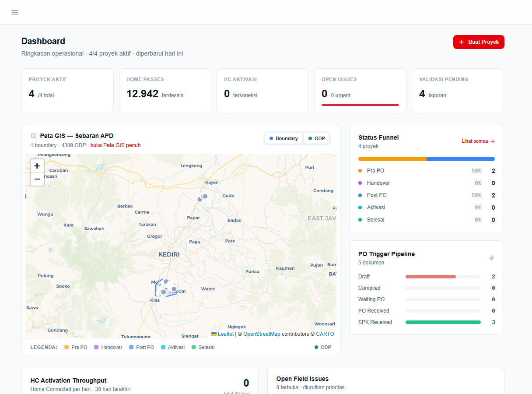Image resolution: width=532 pixels, height=394 pixels.
Task: Click the Status Funnel progress bar
Action: 427,159
